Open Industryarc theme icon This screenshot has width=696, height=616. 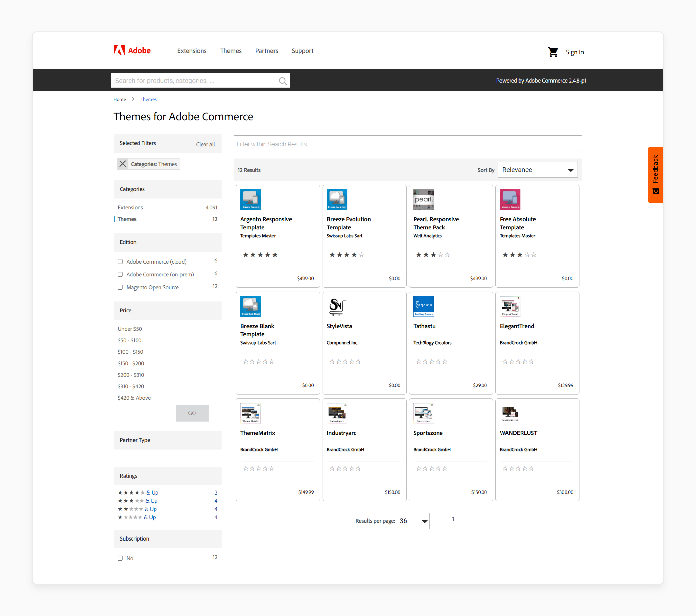coord(337,413)
